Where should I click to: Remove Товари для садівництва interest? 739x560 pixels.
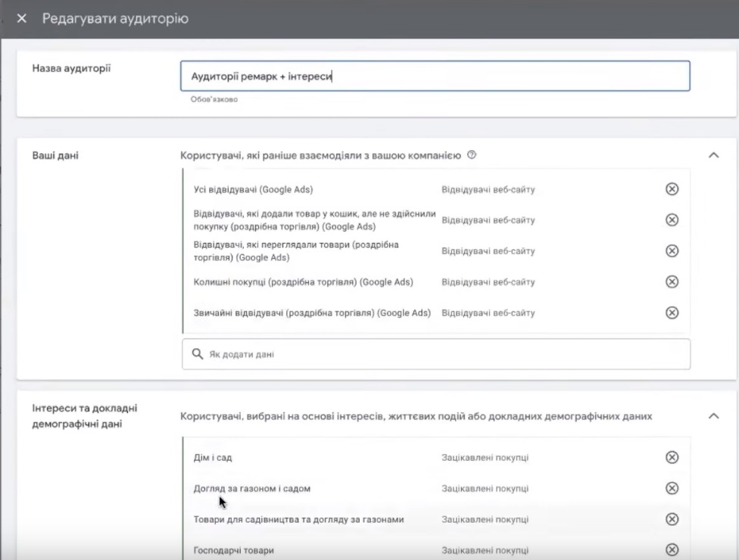pos(671,519)
